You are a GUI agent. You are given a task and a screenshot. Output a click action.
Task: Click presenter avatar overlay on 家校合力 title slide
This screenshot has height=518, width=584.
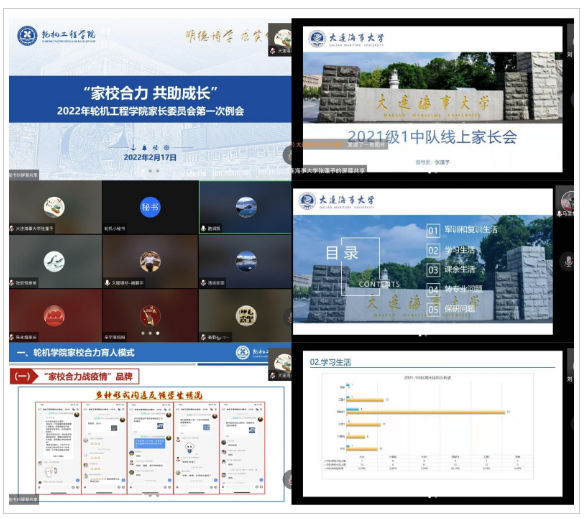click(280, 39)
